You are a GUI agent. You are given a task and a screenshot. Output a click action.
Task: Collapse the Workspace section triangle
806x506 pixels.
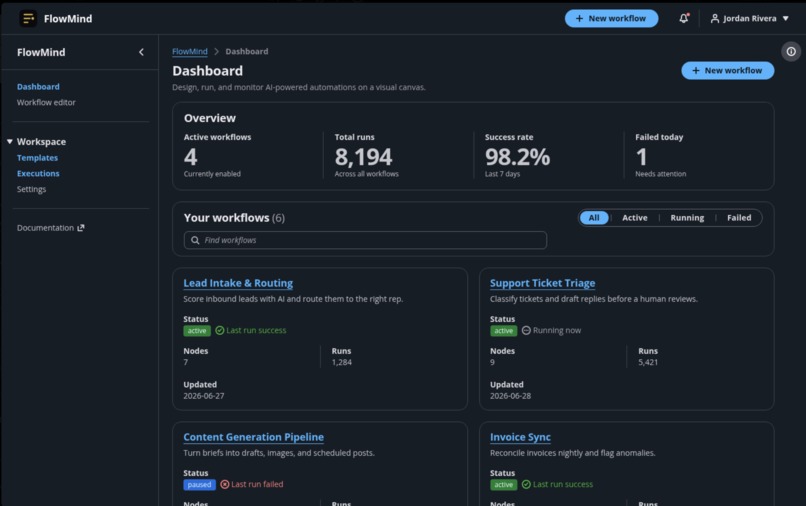[x=10, y=141]
